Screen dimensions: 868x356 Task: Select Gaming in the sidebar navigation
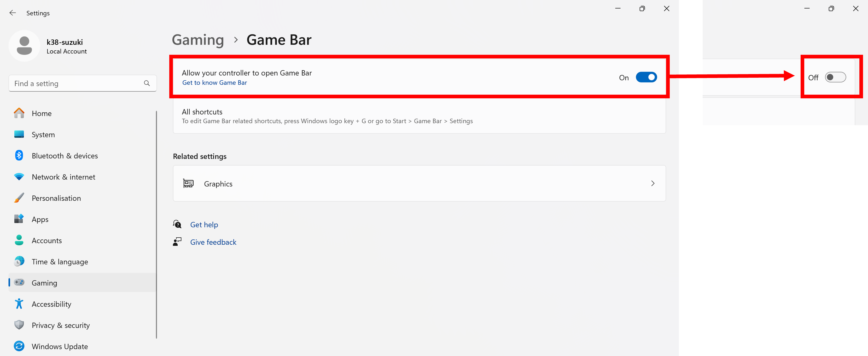[44, 283]
